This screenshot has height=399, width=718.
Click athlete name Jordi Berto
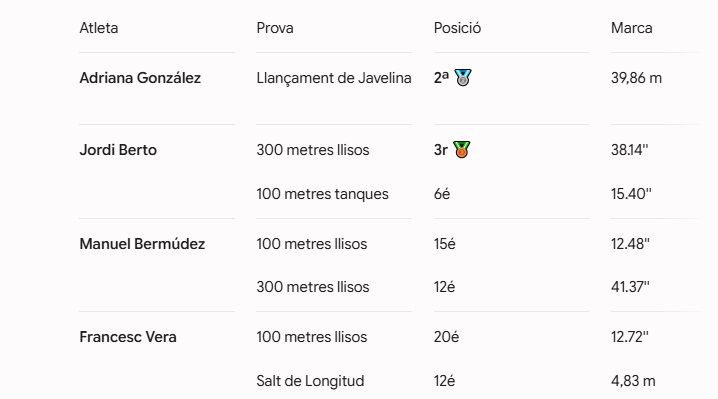point(118,150)
